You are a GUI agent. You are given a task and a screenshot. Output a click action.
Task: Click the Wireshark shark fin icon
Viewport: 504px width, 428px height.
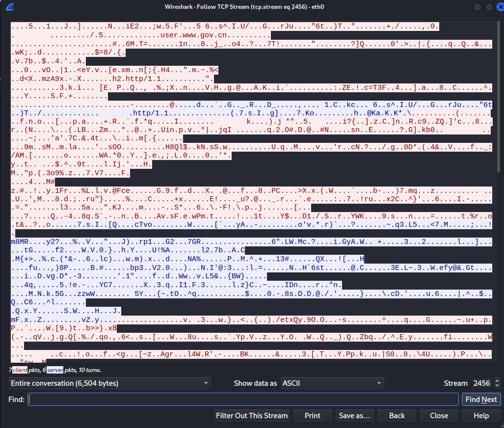click(10, 6)
